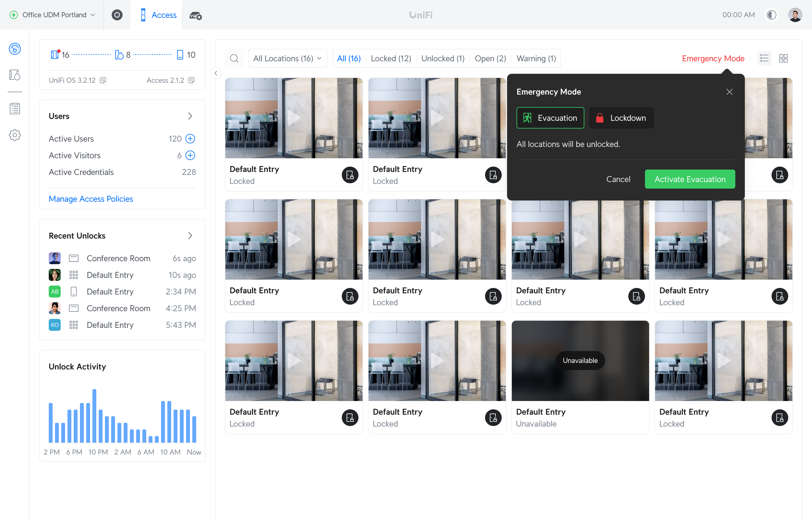Open the logs list icon in sidebar
812x520 pixels.
tap(15, 109)
